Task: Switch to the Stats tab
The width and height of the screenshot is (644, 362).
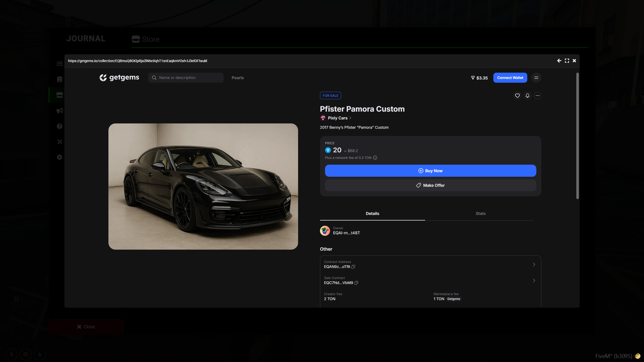Action: pos(480,214)
